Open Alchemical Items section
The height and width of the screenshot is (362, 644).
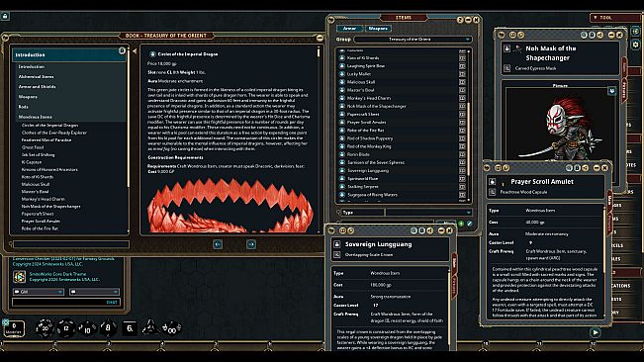(36, 77)
